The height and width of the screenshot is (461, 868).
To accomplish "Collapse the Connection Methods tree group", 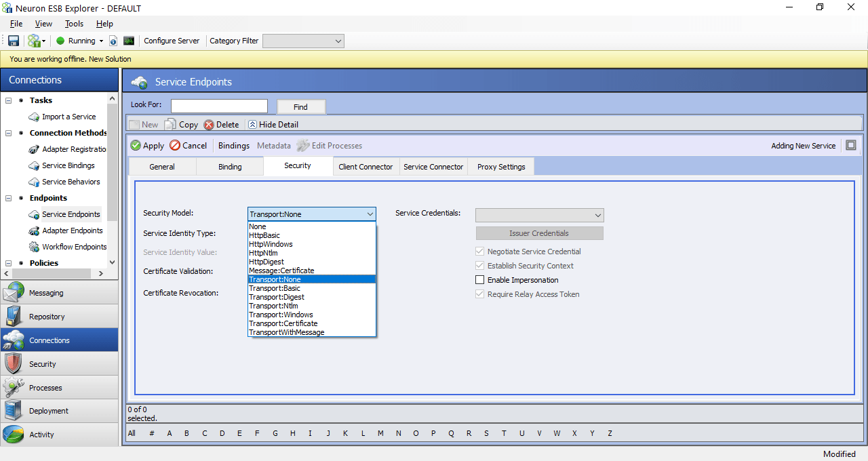I will click(x=9, y=133).
